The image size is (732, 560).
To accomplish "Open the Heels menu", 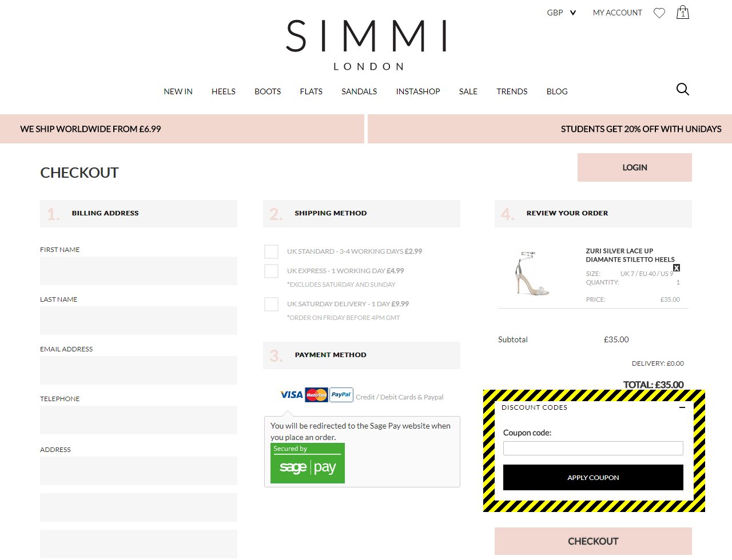I will click(x=224, y=91).
